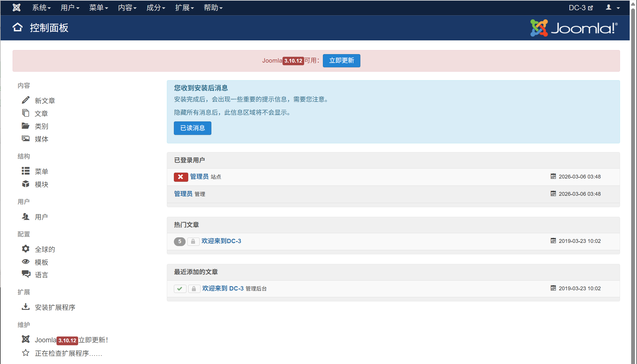Screen dimensions: 637x364
Task: Click the 模板 eye icon
Action: tap(25, 262)
